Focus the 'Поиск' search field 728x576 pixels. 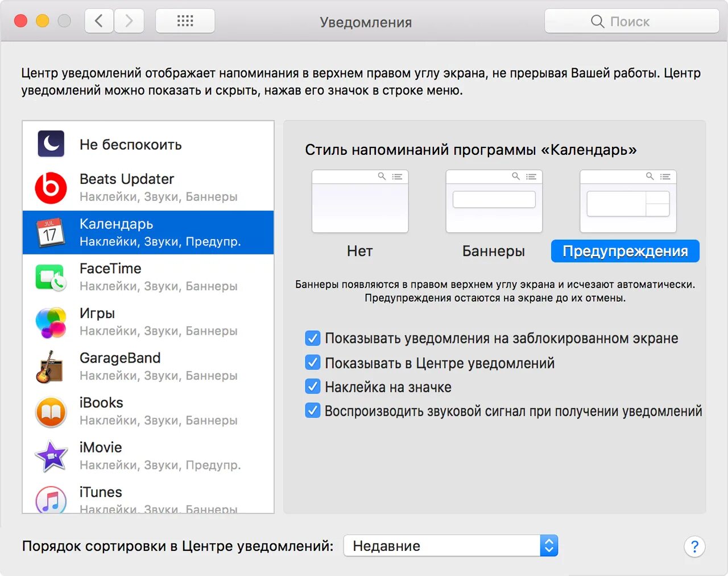tap(632, 22)
